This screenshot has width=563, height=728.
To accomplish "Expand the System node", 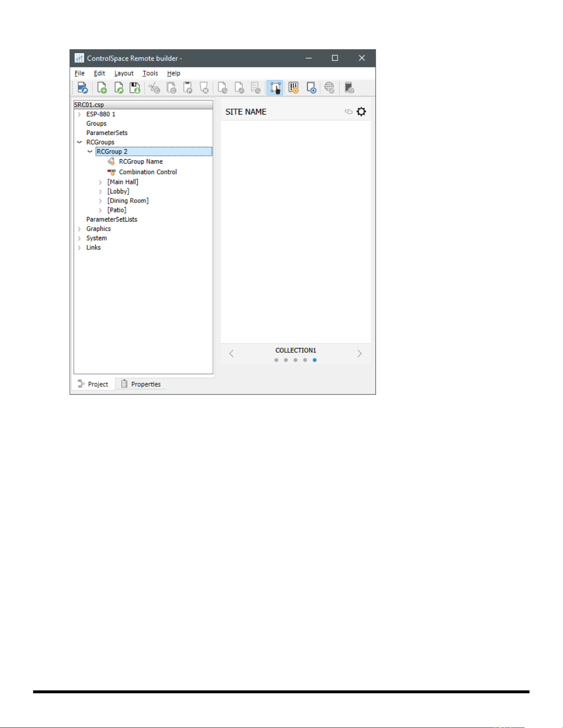I will click(x=79, y=239).
